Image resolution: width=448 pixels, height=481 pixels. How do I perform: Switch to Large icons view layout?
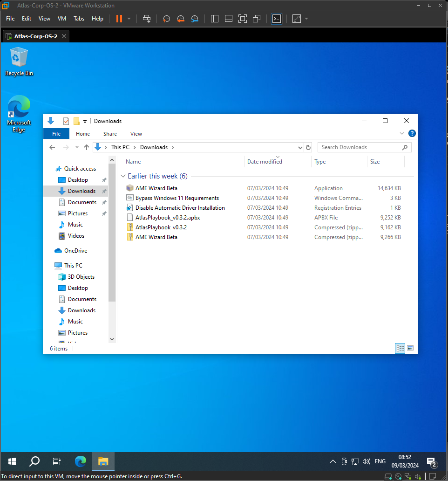410,348
